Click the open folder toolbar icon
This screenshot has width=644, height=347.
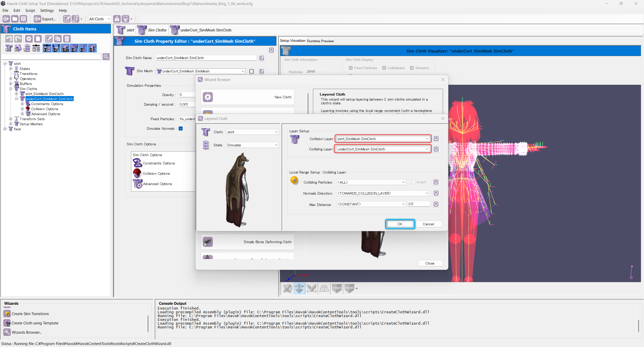(15, 19)
